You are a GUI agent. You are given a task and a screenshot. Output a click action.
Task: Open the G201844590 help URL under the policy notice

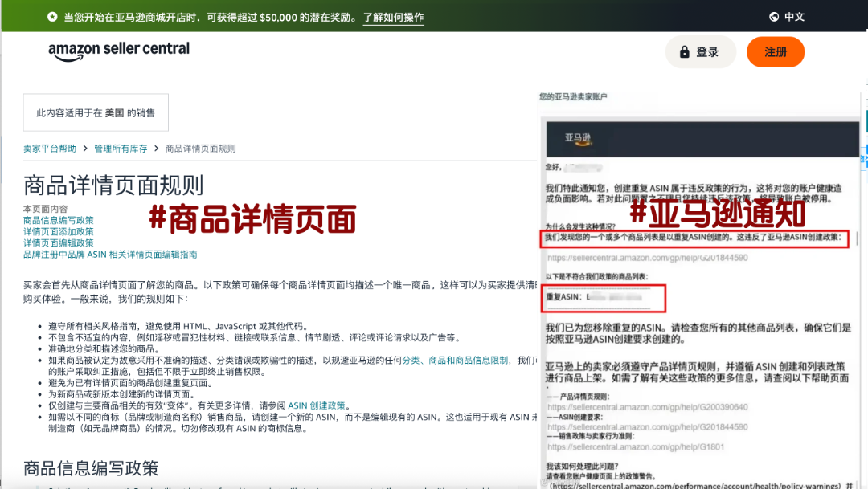647,258
